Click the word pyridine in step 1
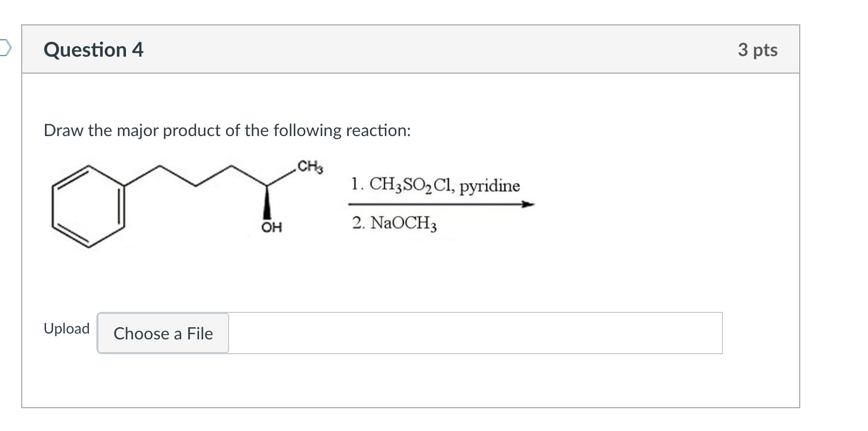Image resolution: width=868 pixels, height=431 pixels. click(490, 186)
